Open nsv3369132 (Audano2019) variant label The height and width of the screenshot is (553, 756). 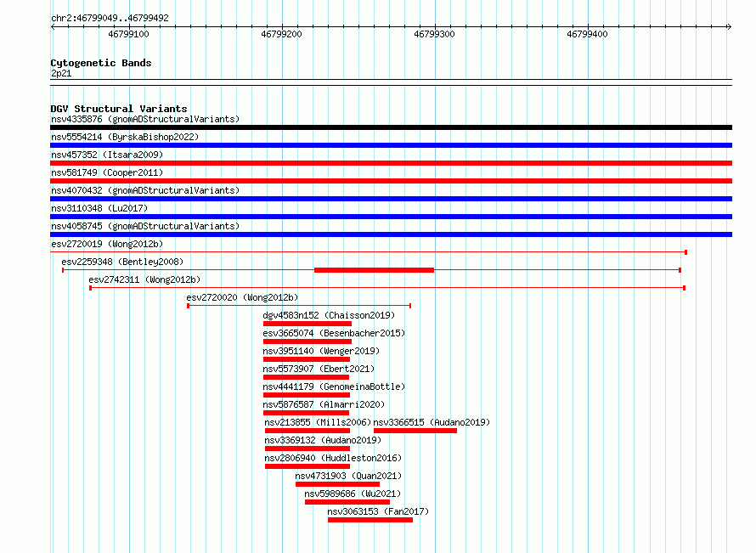(x=323, y=440)
